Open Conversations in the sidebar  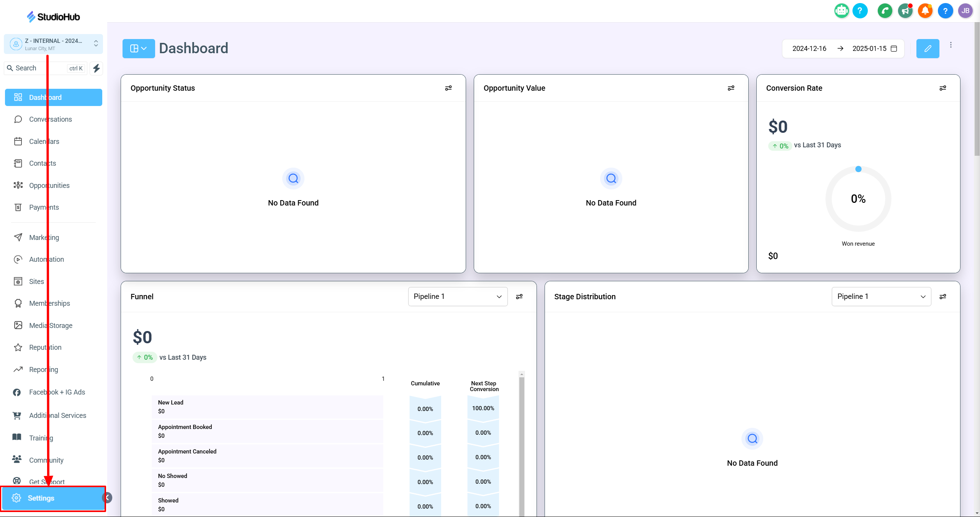[x=51, y=119]
